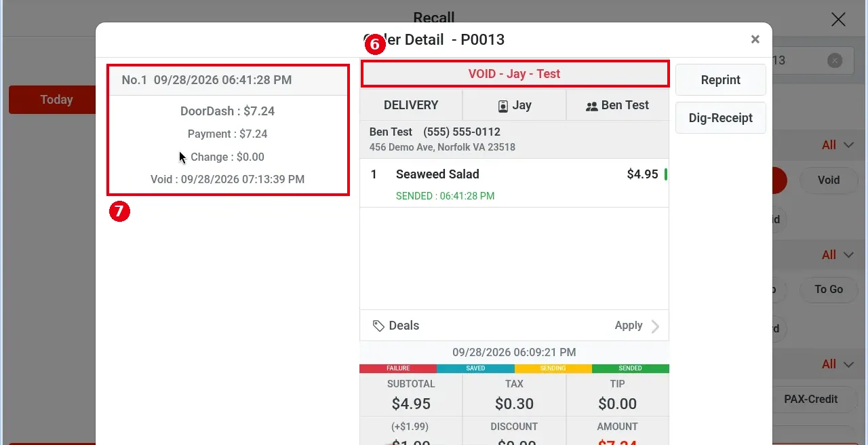The width and height of the screenshot is (868, 445).
Task: Click the phone number (555) 555-0112
Action: pos(462,132)
